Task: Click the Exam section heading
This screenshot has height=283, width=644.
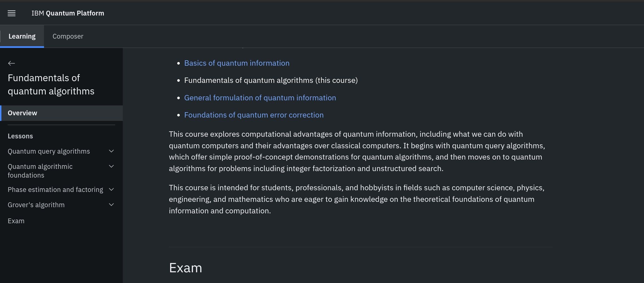Action: [x=185, y=268]
